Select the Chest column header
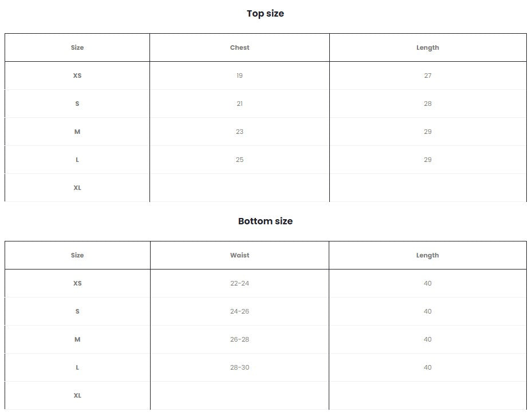 click(x=239, y=47)
